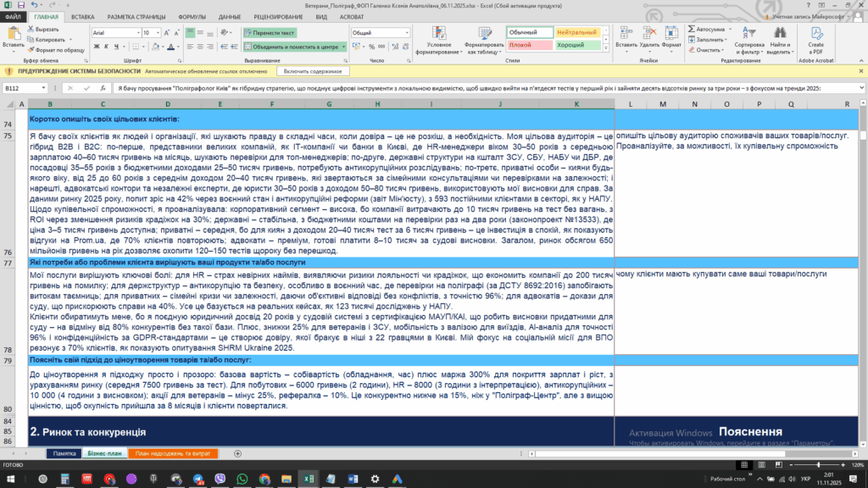
Task: Open Find and Select binoculars icon
Action: 780,34
